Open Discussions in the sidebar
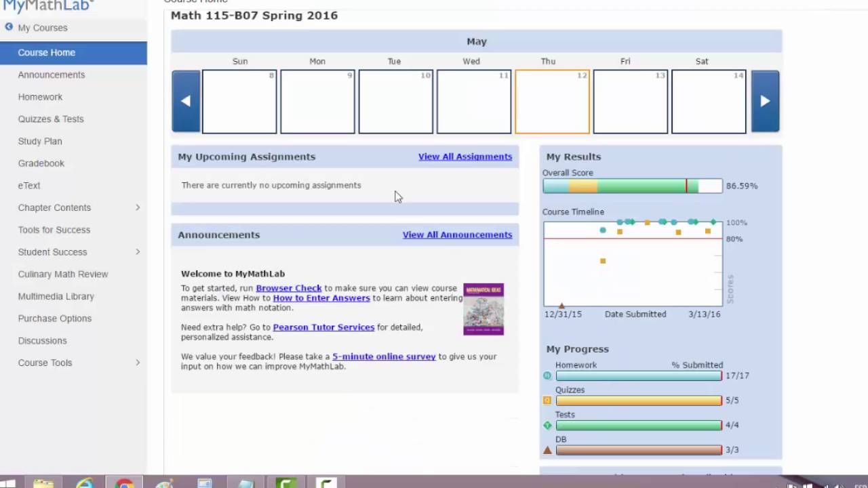 pyautogui.click(x=43, y=340)
